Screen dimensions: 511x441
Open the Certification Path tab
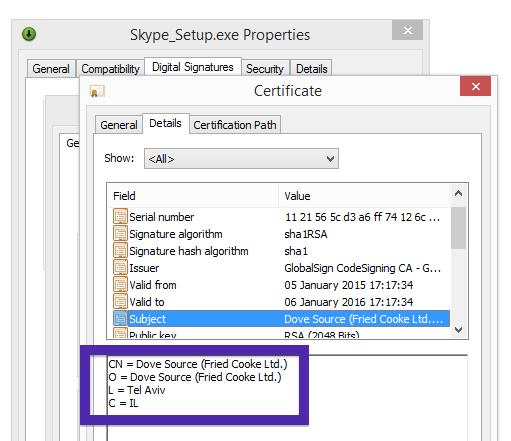tap(235, 125)
